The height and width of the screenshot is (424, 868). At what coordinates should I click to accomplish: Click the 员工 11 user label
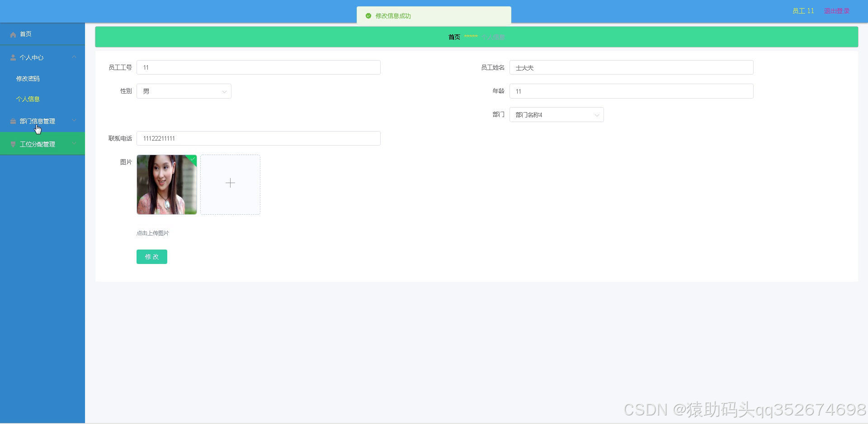pyautogui.click(x=803, y=11)
